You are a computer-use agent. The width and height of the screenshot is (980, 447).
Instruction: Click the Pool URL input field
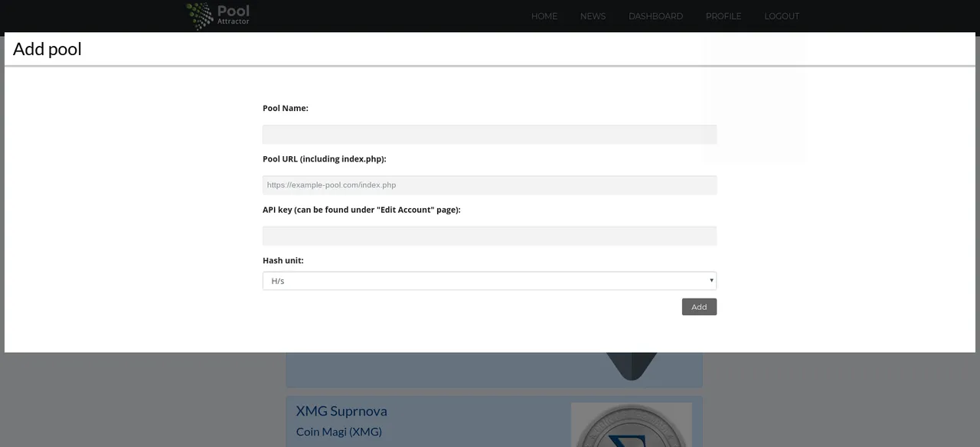coord(489,185)
